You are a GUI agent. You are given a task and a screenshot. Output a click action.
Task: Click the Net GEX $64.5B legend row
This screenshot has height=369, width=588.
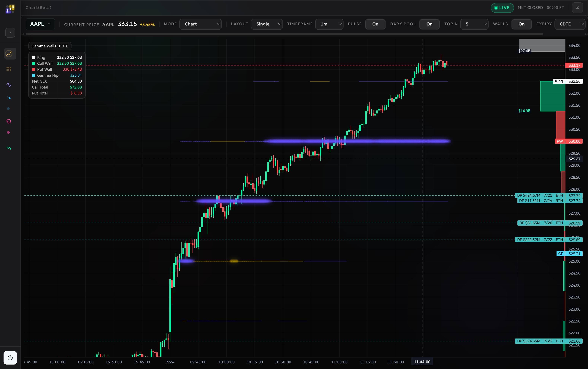57,81
